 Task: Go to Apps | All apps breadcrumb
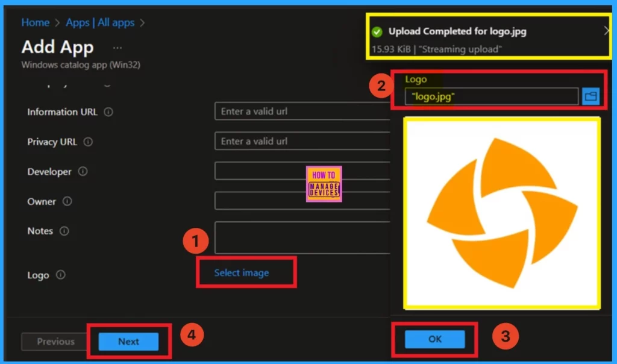tap(100, 22)
